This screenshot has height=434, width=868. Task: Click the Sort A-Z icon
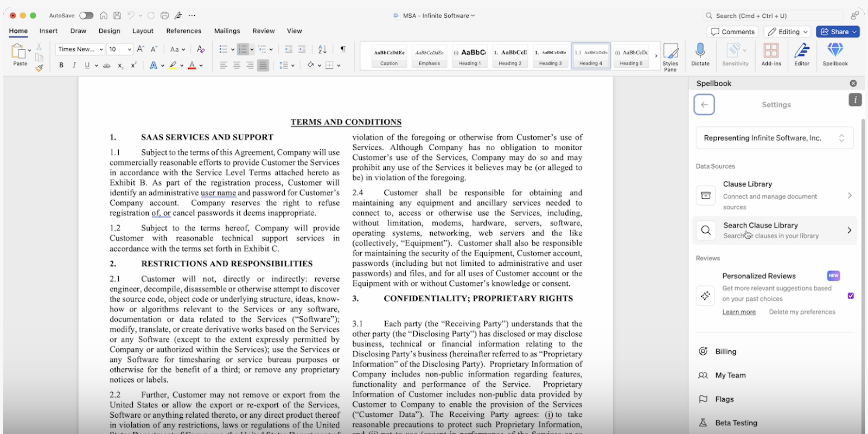click(x=322, y=49)
